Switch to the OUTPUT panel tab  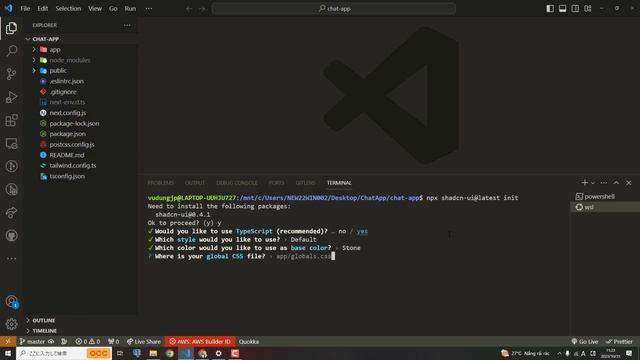[x=195, y=183]
